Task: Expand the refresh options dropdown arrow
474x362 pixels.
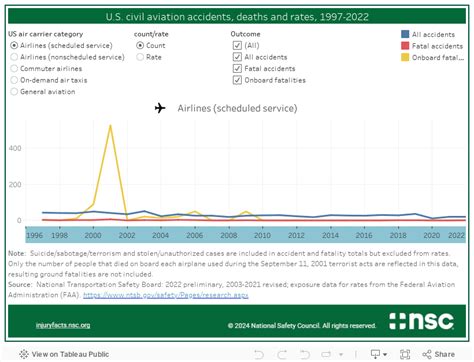Action: coord(341,354)
